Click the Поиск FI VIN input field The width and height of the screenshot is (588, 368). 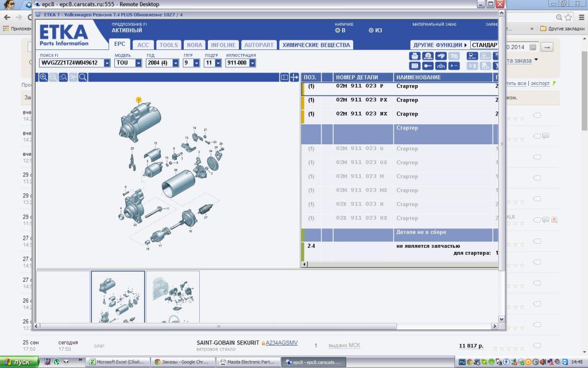click(71, 63)
